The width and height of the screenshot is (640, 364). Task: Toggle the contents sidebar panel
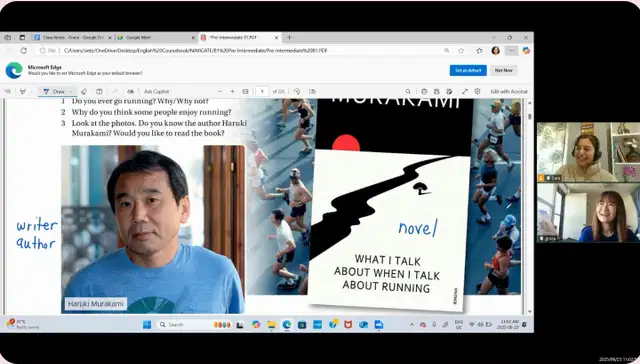pyautogui.click(x=8, y=91)
